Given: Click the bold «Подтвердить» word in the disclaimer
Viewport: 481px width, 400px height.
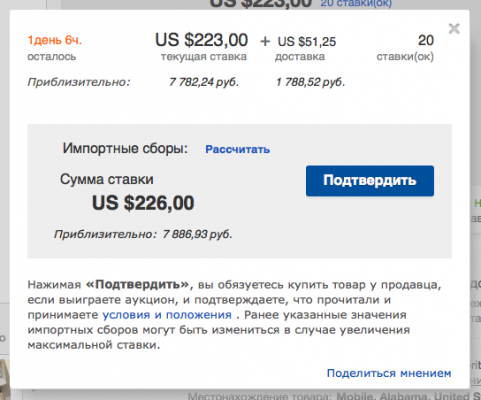Looking at the screenshot, I should tap(138, 285).
